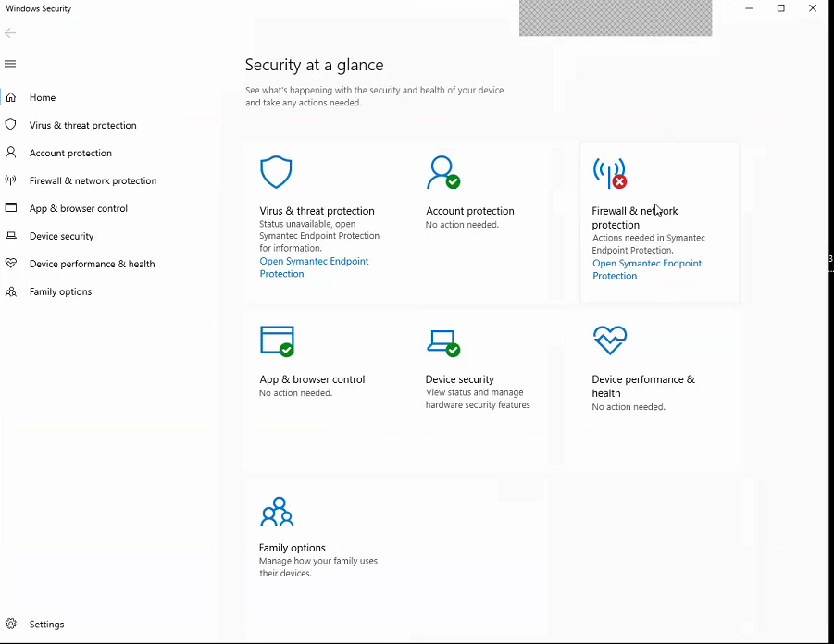The width and height of the screenshot is (834, 644).
Task: Open Settings label in the sidebar
Action: [47, 625]
